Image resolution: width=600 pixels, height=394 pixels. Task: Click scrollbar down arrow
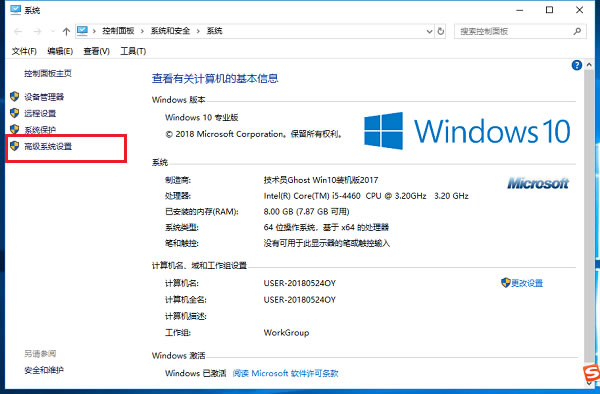coord(589,383)
